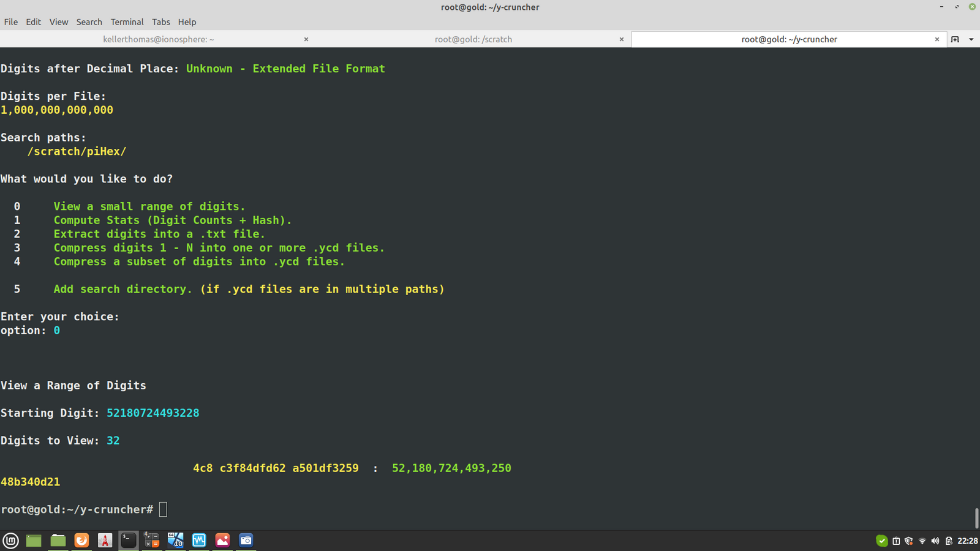Screen dimensions: 980x551
Task: Click the 22:28 clock in panel
Action: coord(968,541)
